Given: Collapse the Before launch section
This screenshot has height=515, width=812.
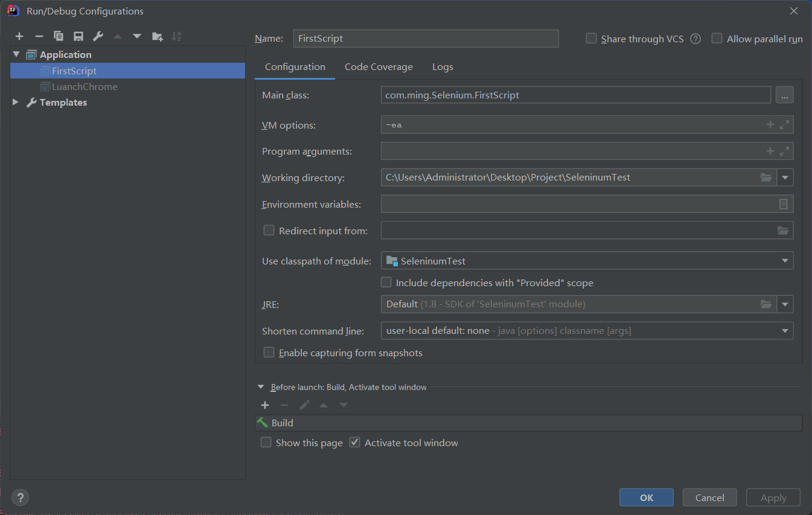Looking at the screenshot, I should point(261,387).
